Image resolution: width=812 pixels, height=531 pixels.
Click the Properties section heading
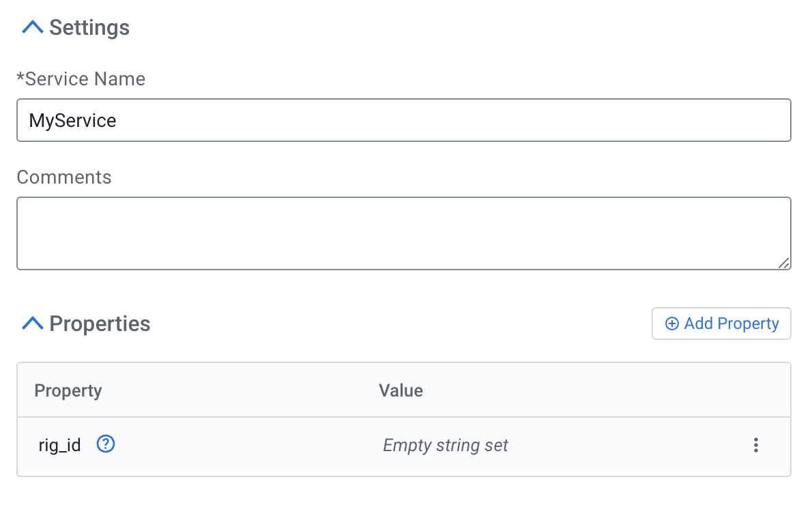point(100,324)
